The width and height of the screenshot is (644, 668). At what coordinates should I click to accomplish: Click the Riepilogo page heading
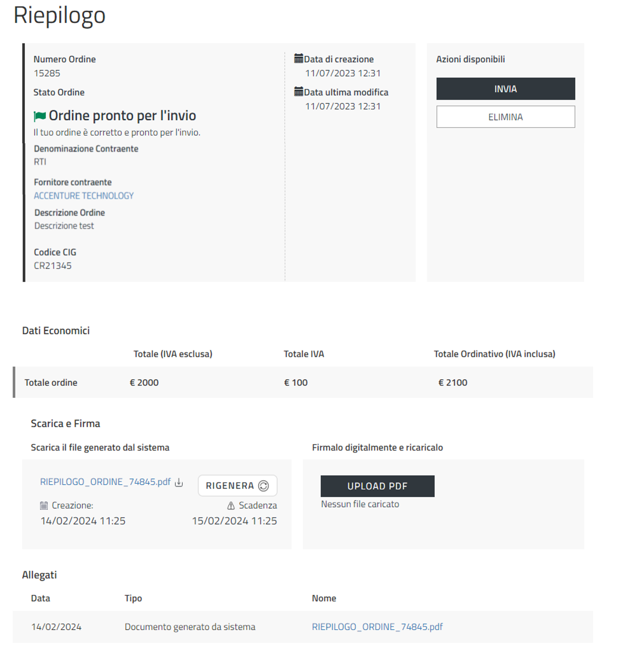point(59,16)
